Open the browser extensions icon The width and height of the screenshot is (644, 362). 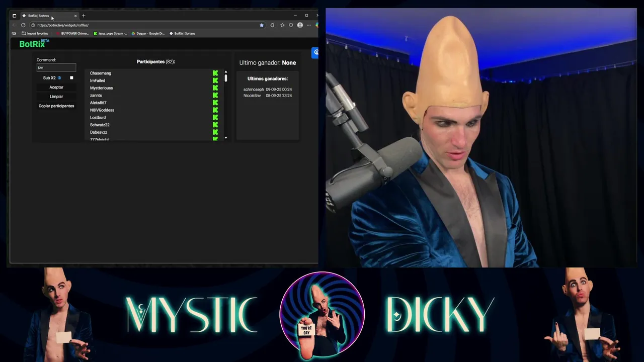272,25
